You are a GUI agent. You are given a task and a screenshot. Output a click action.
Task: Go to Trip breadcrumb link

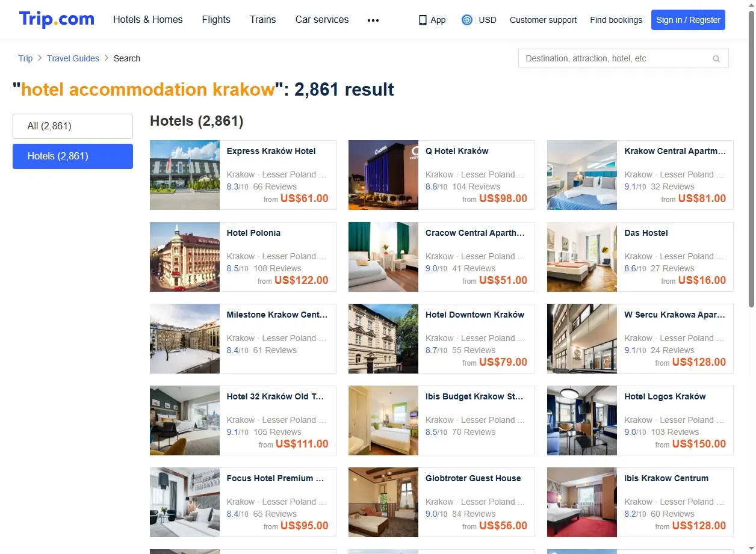pyautogui.click(x=25, y=58)
